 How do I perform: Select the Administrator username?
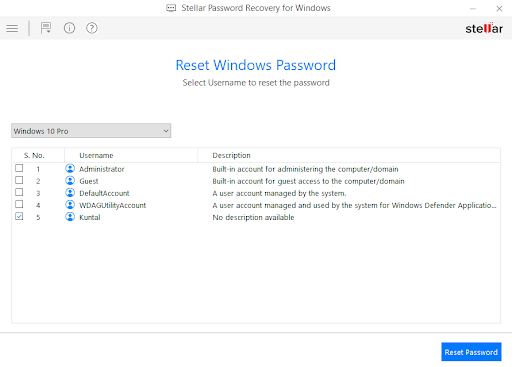102,169
